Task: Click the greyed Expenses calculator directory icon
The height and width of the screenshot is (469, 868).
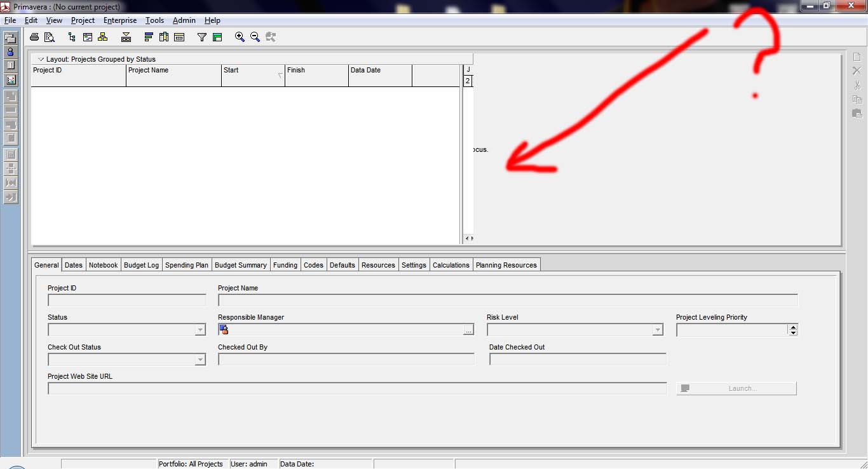Action: click(11, 154)
